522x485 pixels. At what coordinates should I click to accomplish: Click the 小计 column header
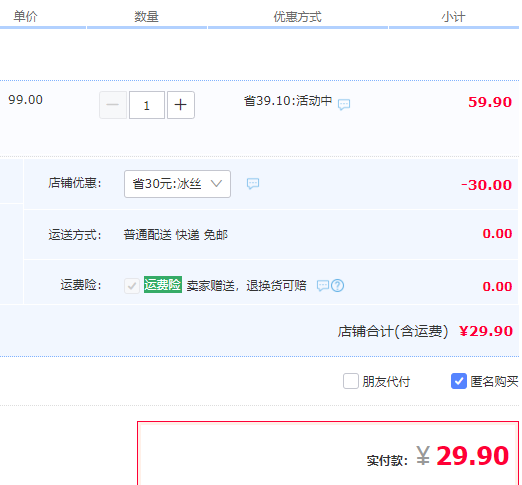tap(453, 16)
